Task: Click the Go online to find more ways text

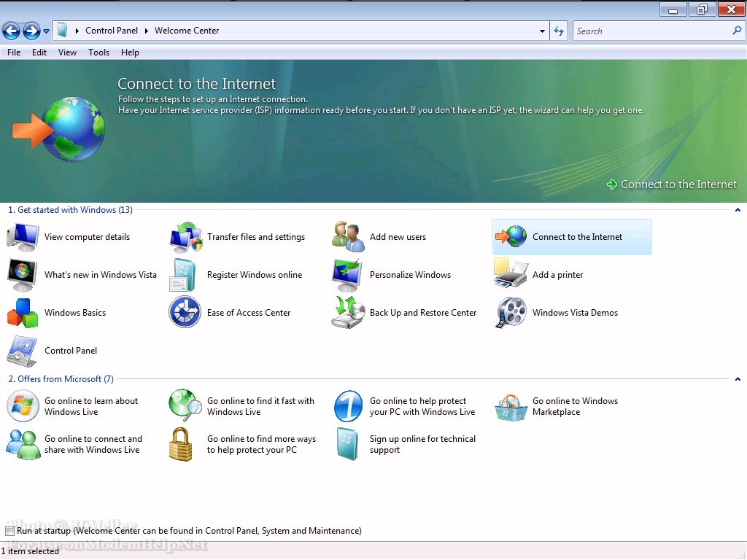Action: (261, 444)
